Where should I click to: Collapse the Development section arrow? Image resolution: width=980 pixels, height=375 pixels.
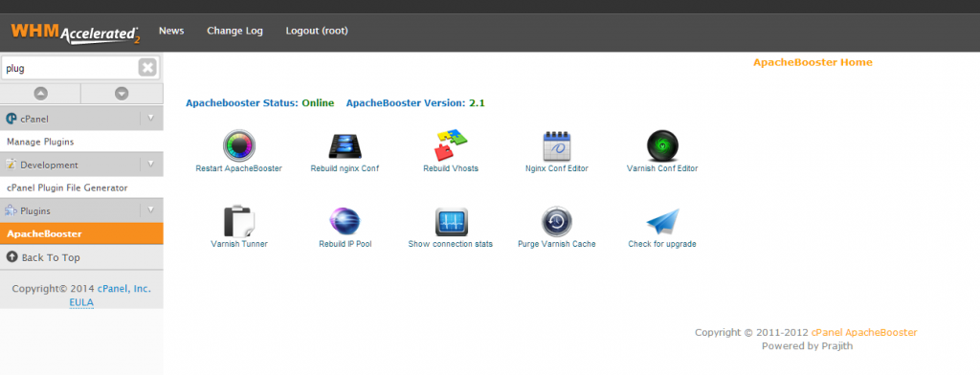150,165
